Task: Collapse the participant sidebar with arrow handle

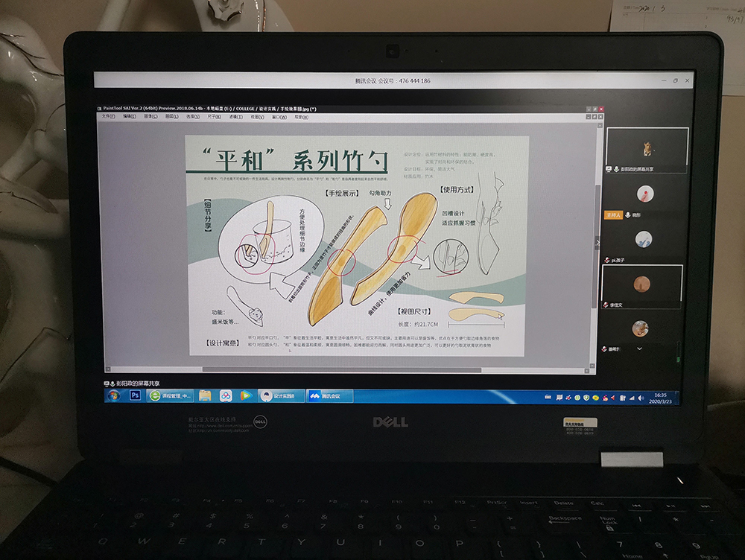Action: (x=597, y=242)
